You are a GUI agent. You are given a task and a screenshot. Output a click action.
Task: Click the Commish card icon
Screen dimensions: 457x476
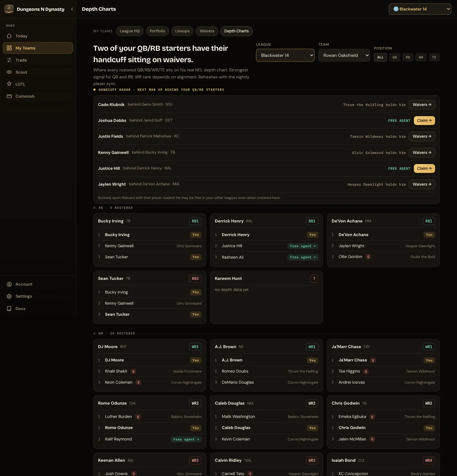(x=9, y=96)
